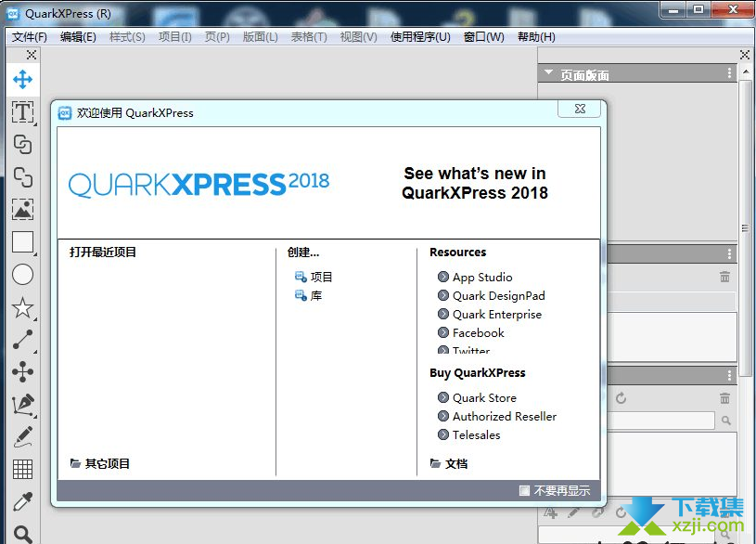This screenshot has width=756, height=544.
Task: Open the 窗口(W) menu
Action: [483, 37]
